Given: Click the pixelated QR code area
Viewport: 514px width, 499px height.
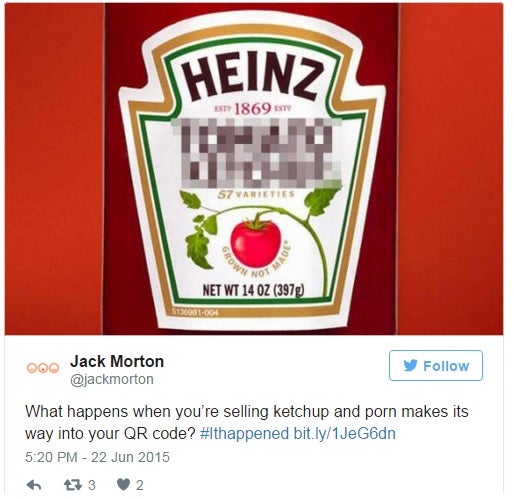Looking at the screenshot, I should 257,153.
